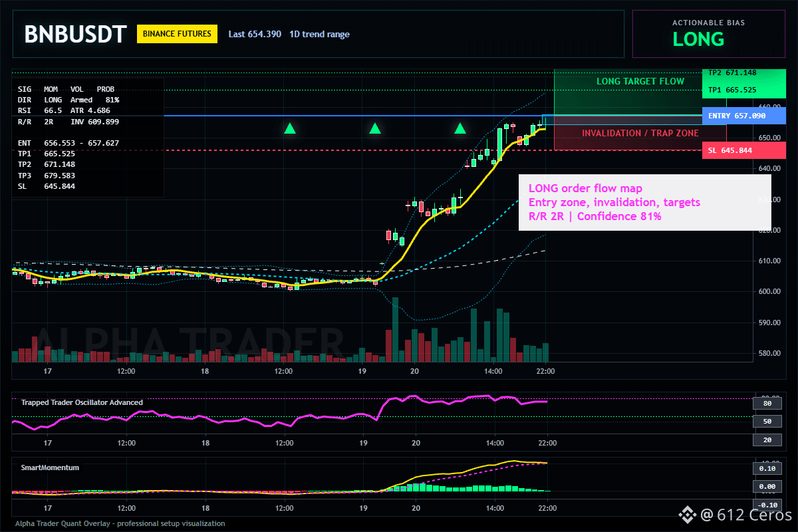Click the 610.00 price axis label
Viewport: 798px width, 532px height.
pyautogui.click(x=769, y=261)
